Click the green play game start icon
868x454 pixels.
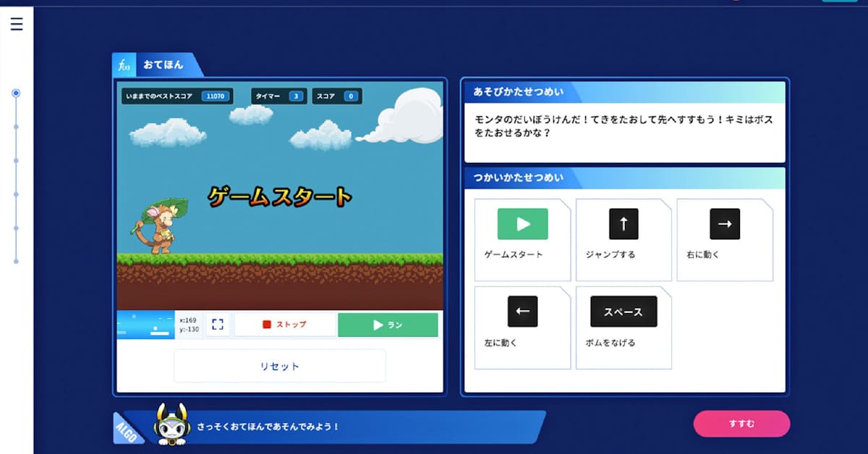click(522, 224)
